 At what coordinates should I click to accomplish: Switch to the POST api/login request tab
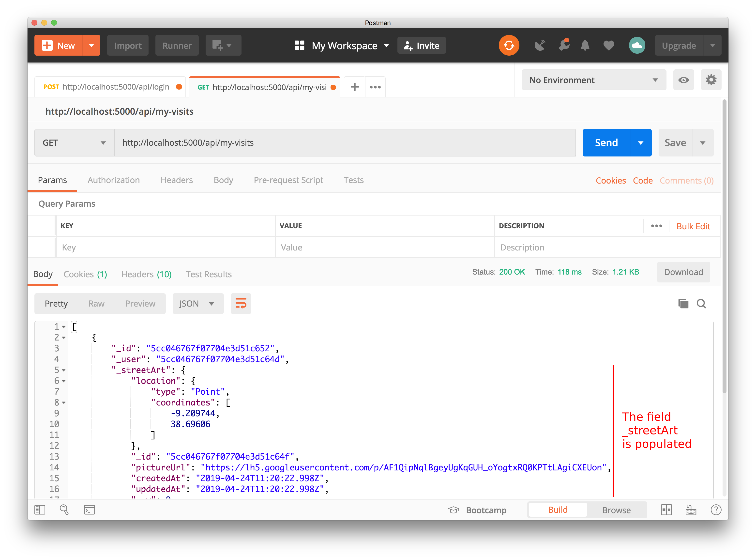[x=110, y=87]
